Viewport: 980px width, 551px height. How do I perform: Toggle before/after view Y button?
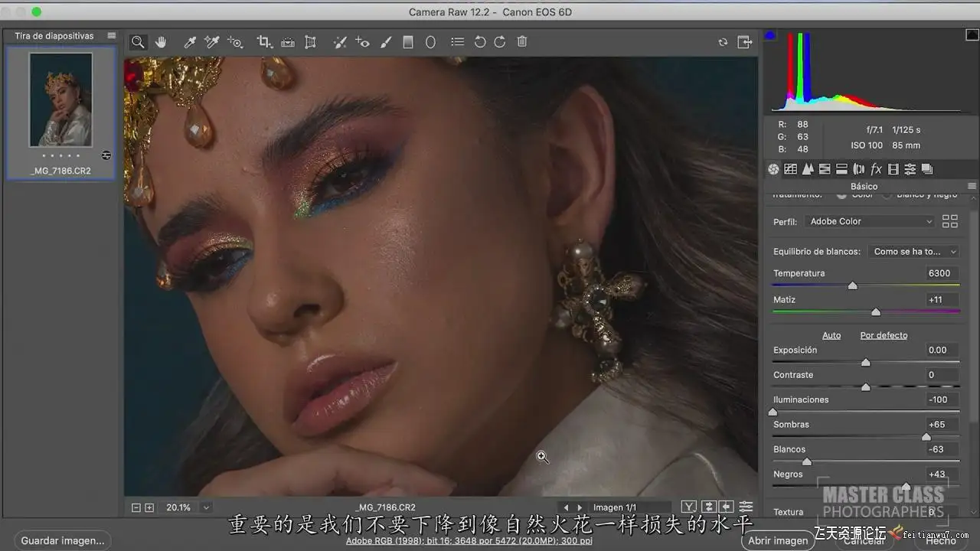pos(689,507)
